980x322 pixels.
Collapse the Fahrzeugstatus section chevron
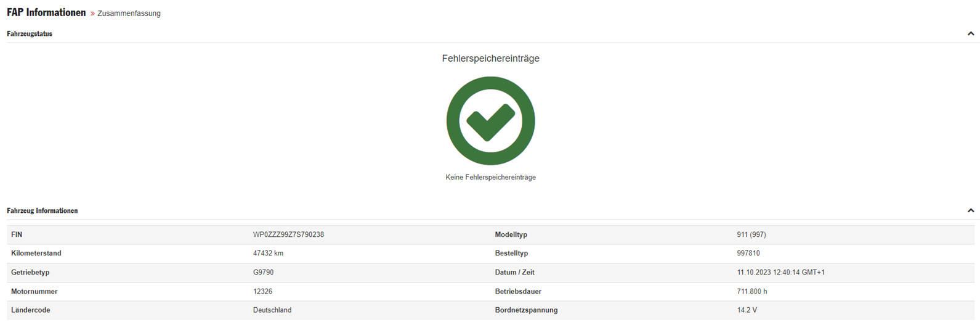point(971,34)
